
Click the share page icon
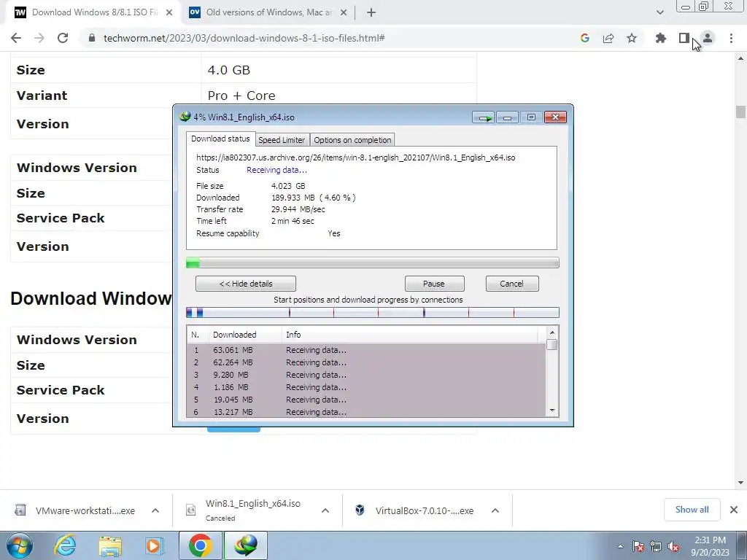click(x=608, y=38)
